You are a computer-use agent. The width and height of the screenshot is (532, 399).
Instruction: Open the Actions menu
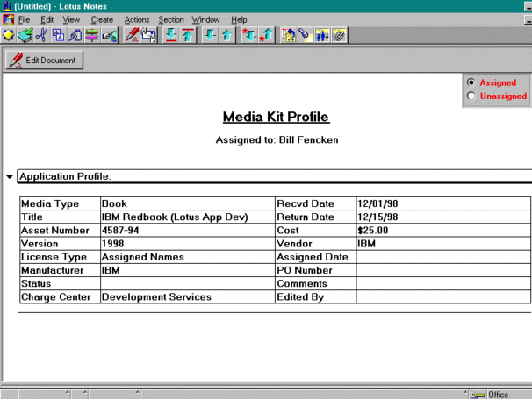click(137, 20)
